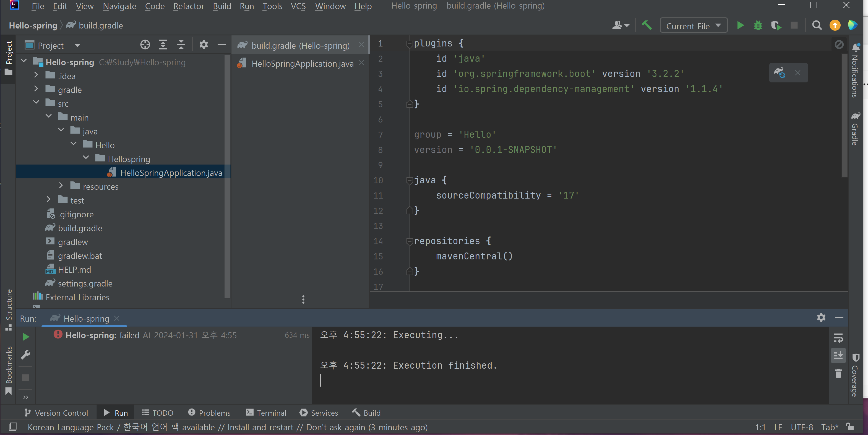Open the Bookmarks tool window

click(x=9, y=370)
